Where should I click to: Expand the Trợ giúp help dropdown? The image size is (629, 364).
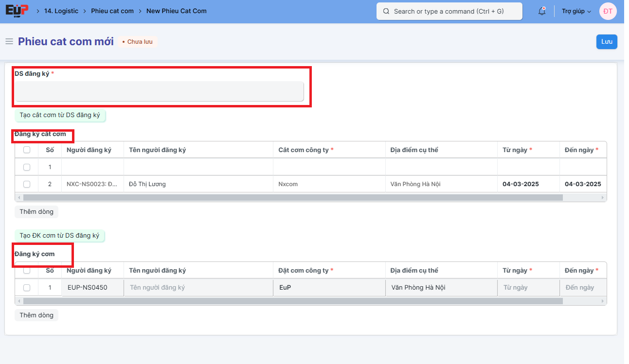[576, 11]
